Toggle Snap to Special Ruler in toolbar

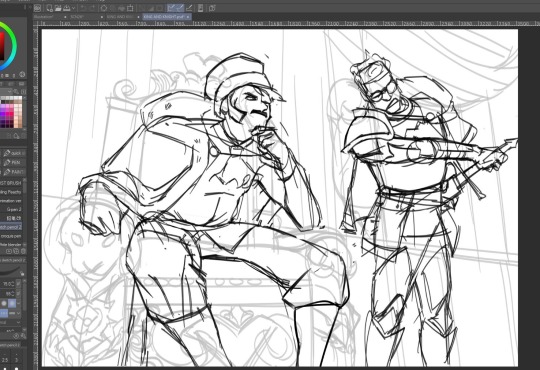[x=180, y=8]
